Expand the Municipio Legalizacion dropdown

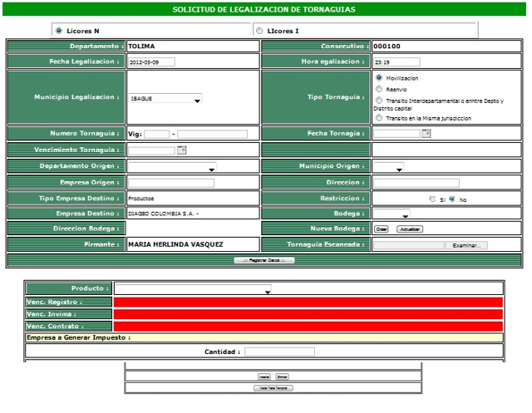pos(165,98)
